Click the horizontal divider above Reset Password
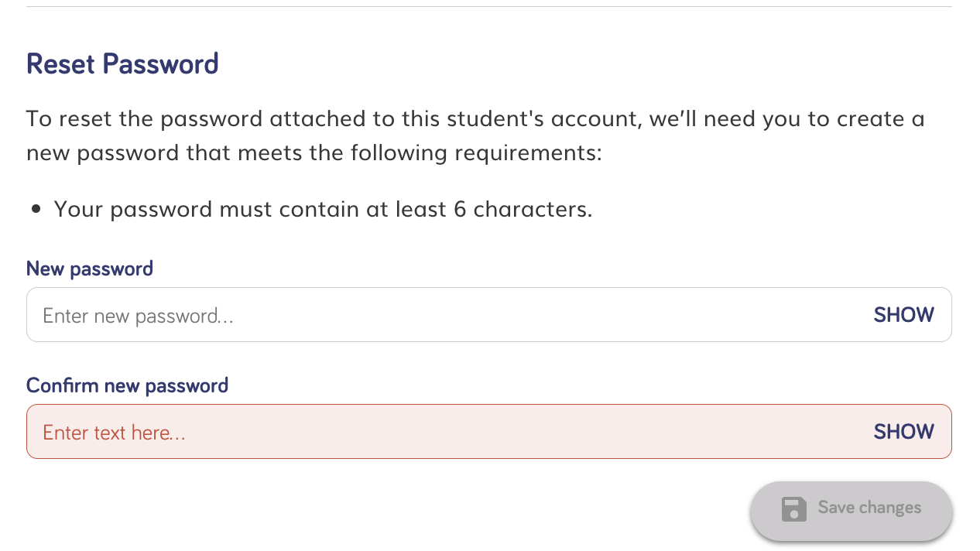 [489, 7]
